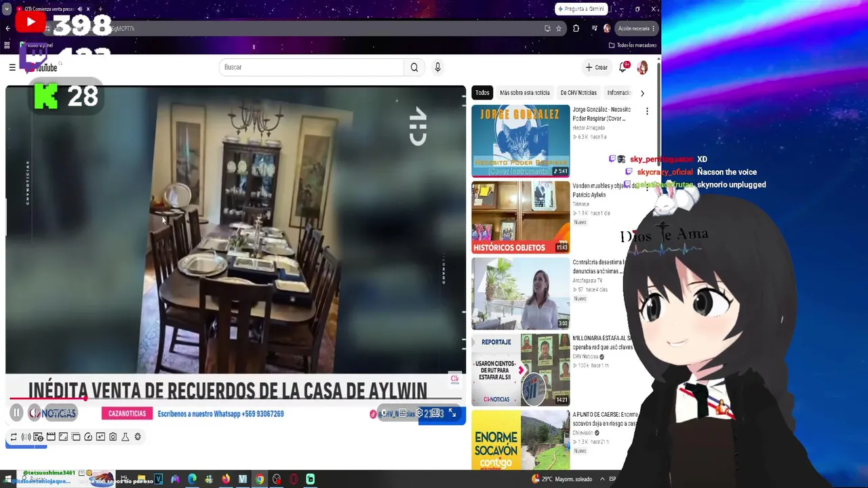Click the playback speed gauge icon
The width and height of the screenshot is (868, 488).
88,437
